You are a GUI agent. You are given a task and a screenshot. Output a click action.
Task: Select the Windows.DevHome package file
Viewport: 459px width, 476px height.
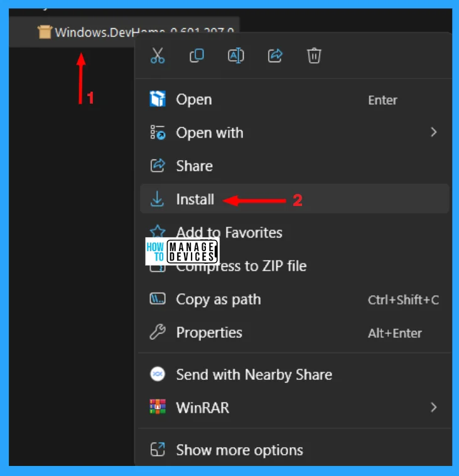point(124,32)
